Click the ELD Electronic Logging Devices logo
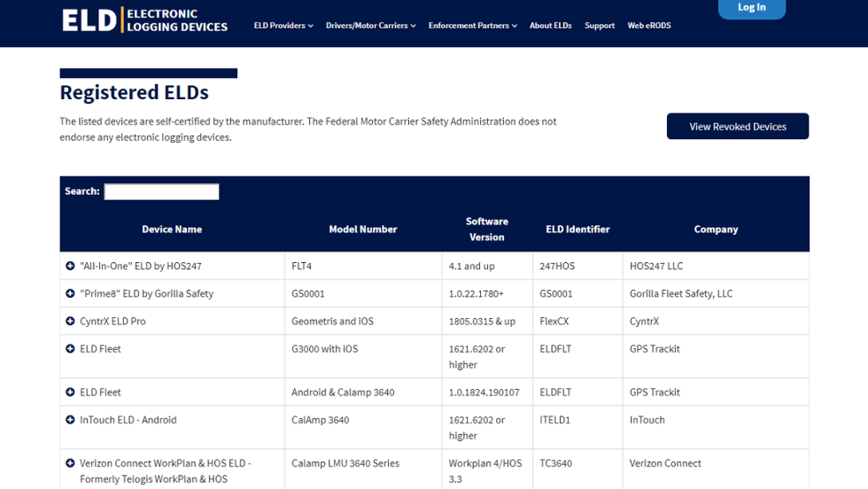The width and height of the screenshot is (868, 489). [x=144, y=20]
